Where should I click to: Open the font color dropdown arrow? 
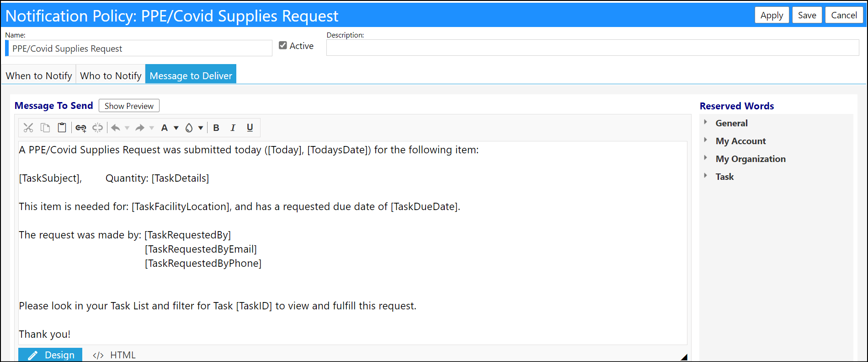coord(176,128)
